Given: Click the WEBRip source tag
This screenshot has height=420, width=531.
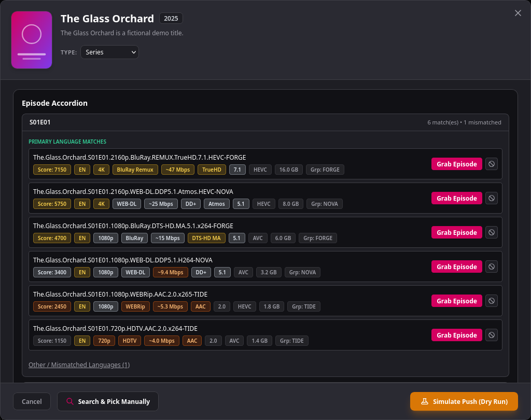Looking at the screenshot, I should pyautogui.click(x=135, y=306).
